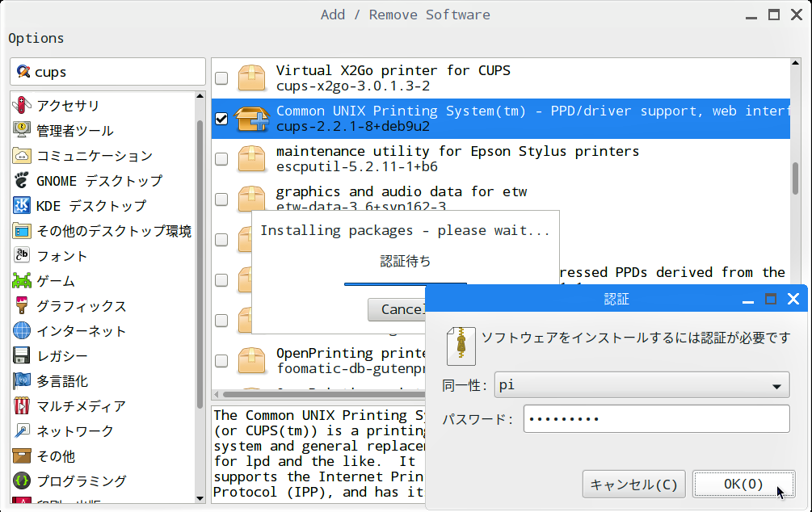
Task: Select the graphics and audio data for etw row
Action: pos(501,199)
